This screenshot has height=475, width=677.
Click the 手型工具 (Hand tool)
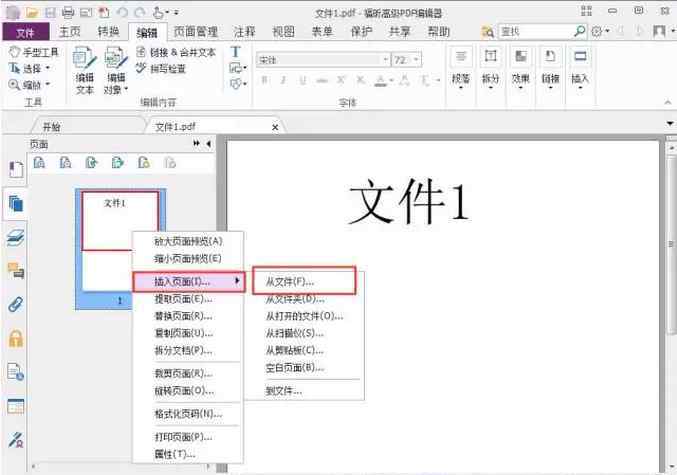(32, 51)
